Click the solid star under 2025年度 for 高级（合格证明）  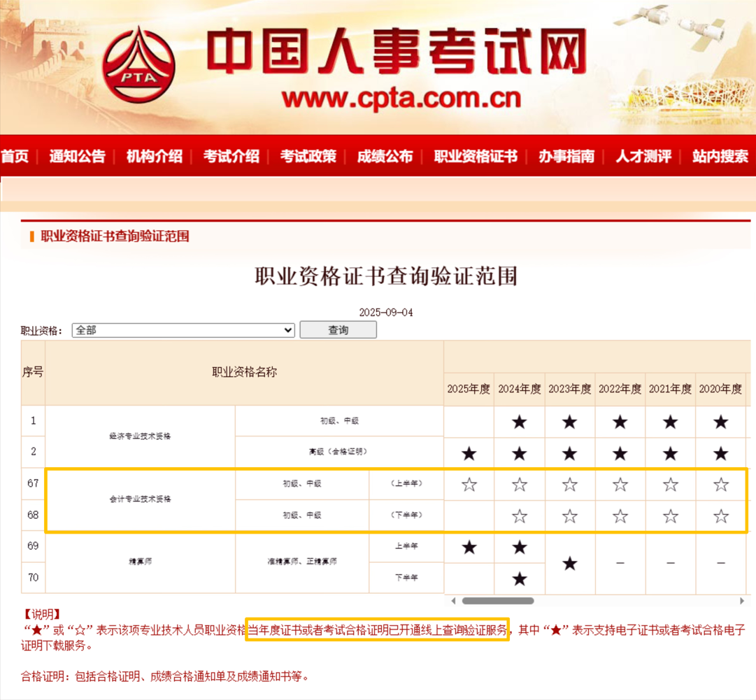pos(468,452)
